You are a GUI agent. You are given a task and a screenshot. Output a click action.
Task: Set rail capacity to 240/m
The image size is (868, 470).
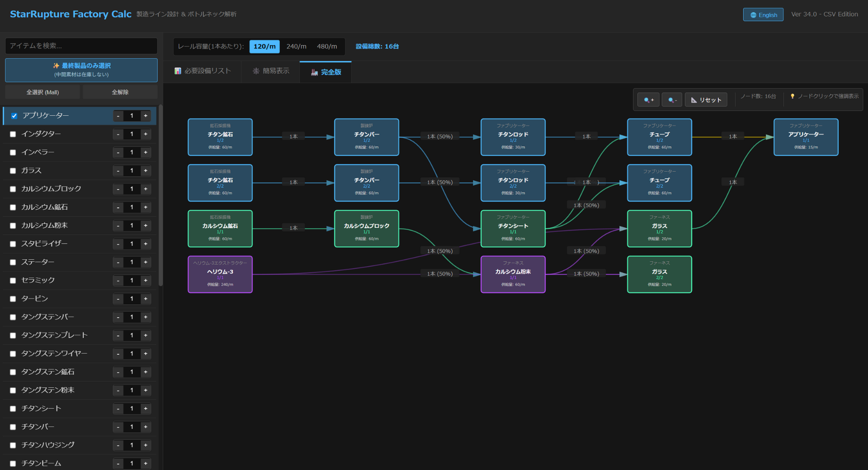point(296,47)
